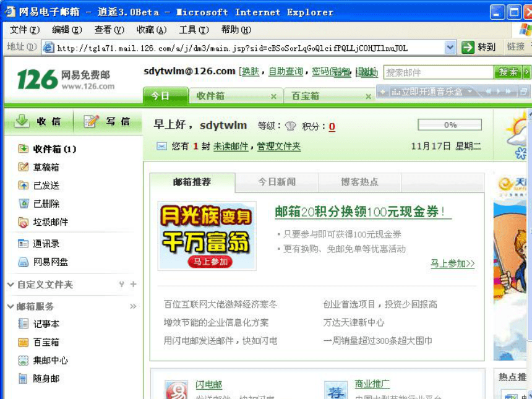Viewport: 532px width, 399px height.
Task: Open the 查看(V) menu
Action: pyautogui.click(x=109, y=30)
